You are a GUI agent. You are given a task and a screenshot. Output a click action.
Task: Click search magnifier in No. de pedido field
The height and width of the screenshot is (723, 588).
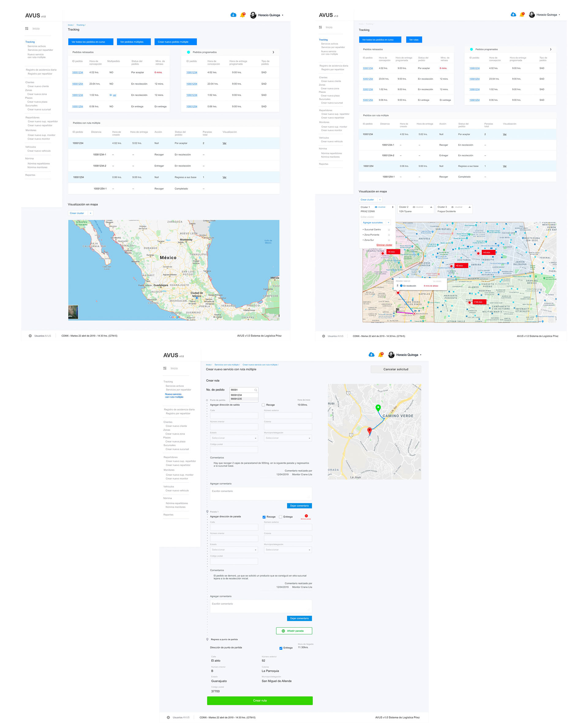point(256,390)
